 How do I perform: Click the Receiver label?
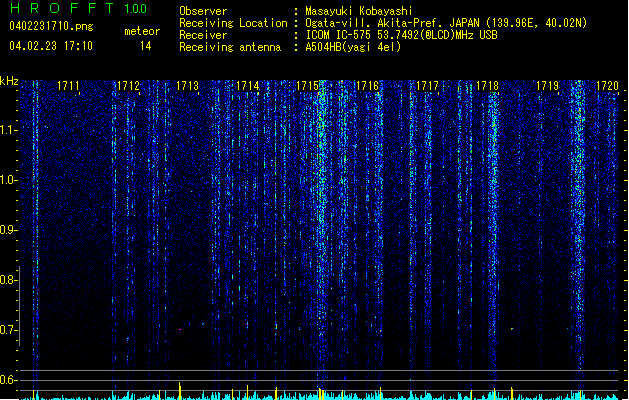point(203,35)
